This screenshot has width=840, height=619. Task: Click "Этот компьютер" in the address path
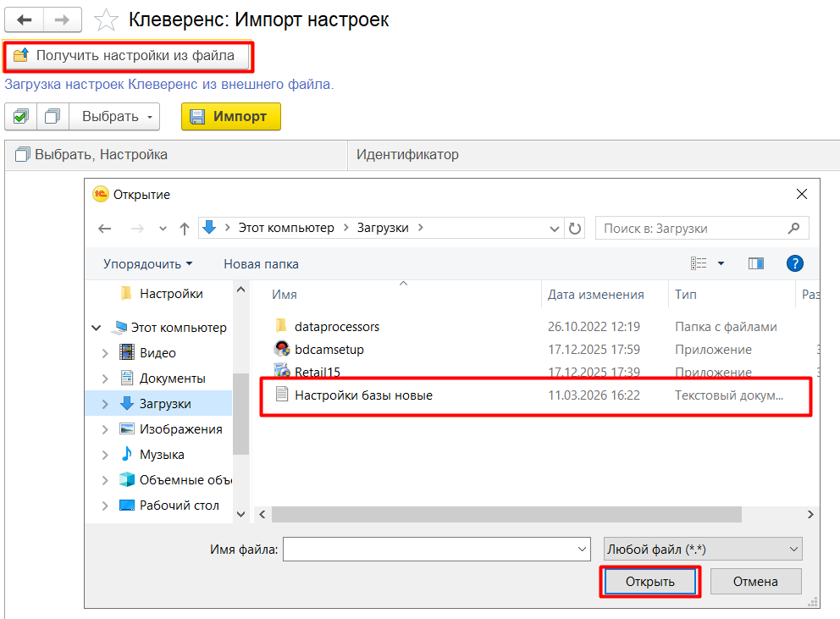286,228
